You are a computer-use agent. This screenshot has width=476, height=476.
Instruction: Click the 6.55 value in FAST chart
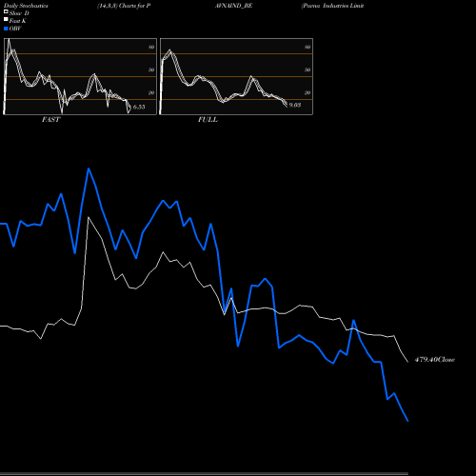139,107
